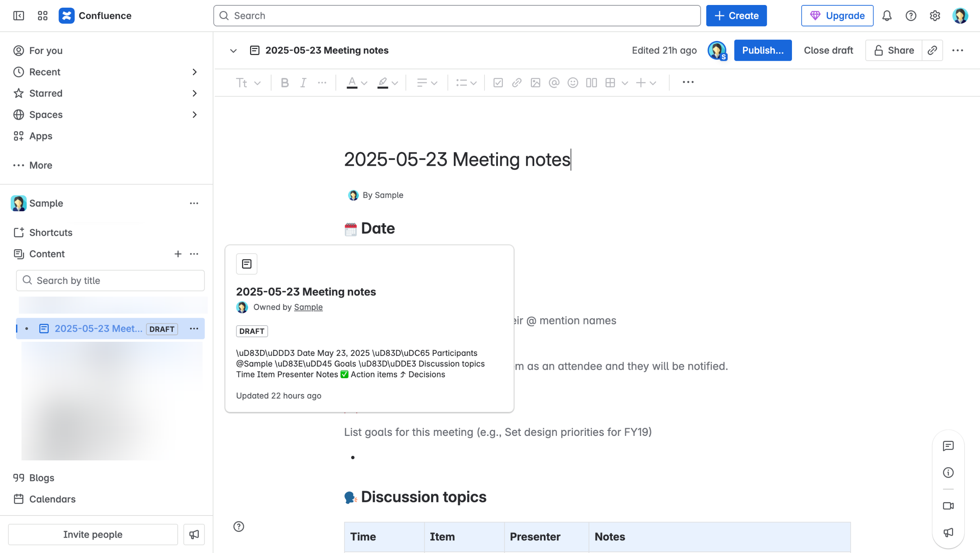Click the insert link toolbar icon
This screenshot has height=553, width=980.
[x=517, y=83]
